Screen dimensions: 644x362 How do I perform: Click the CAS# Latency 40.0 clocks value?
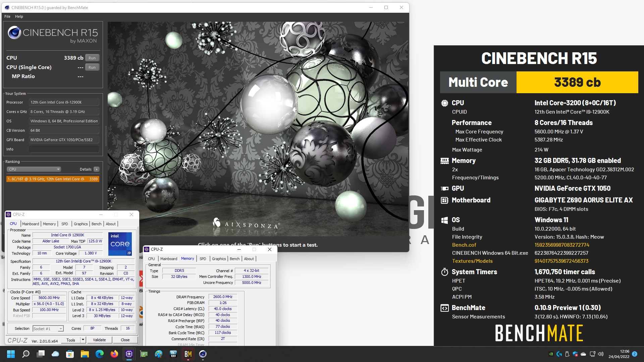(x=223, y=309)
